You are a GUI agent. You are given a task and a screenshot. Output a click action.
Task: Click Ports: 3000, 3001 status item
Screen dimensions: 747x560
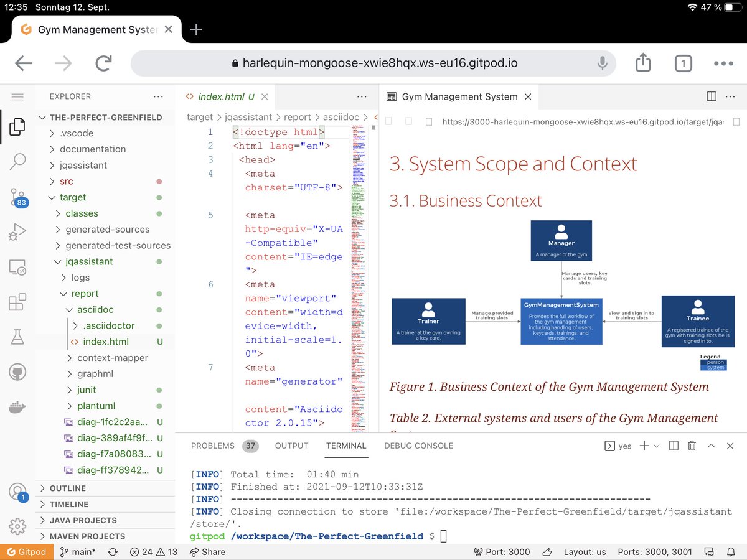655,552
